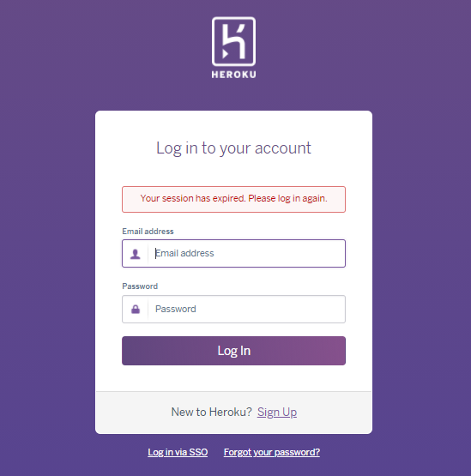The image size is (471, 476).
Task: Click the 'Email address' placeholder text
Action: [184, 254]
